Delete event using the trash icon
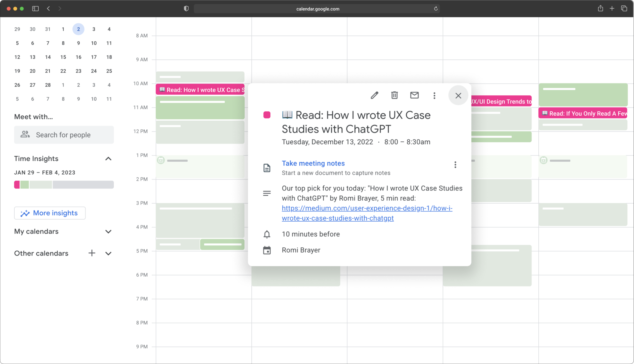 [394, 95]
